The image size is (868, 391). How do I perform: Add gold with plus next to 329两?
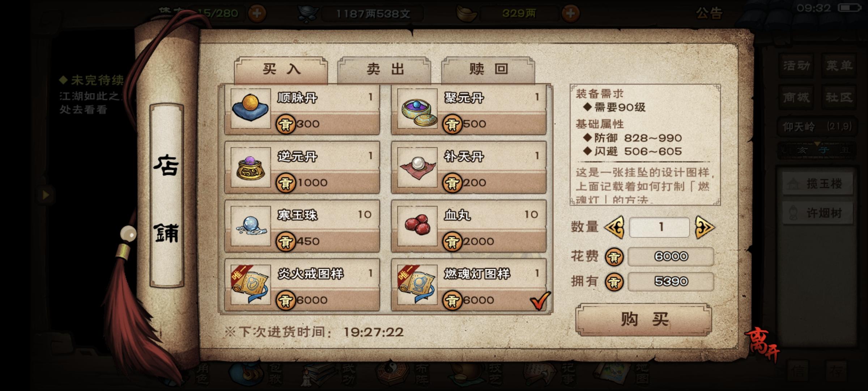570,14
